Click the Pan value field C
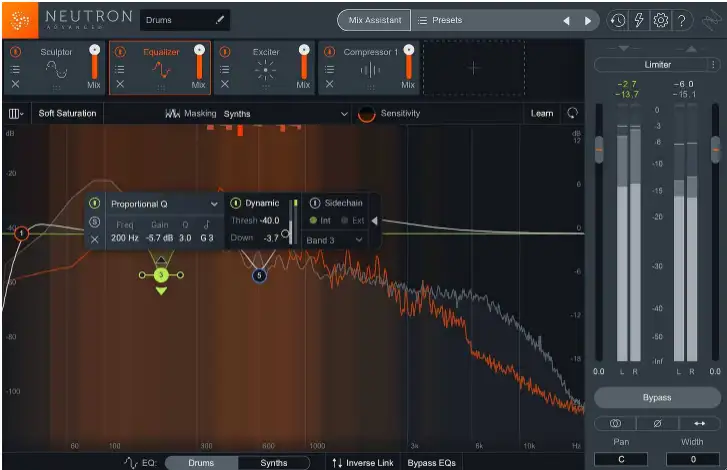The image size is (727, 470). click(621, 459)
